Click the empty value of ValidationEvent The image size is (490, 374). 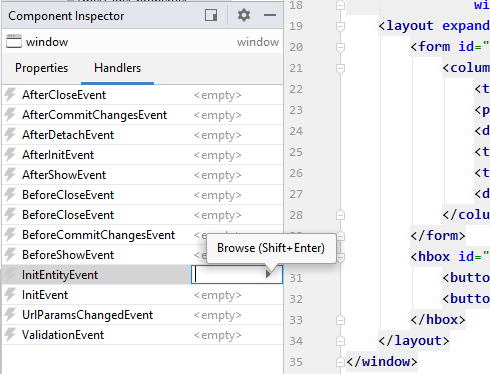[x=217, y=335]
